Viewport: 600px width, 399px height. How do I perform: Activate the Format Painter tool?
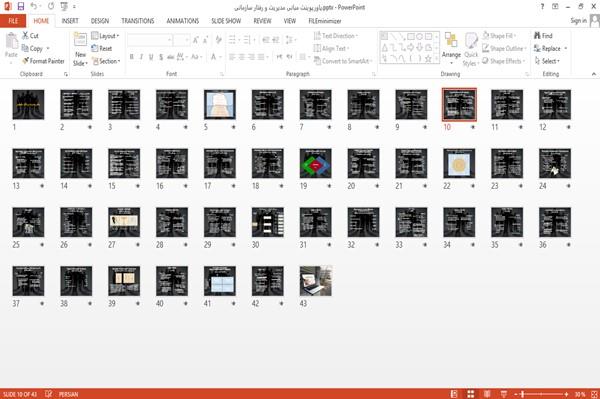[43, 61]
